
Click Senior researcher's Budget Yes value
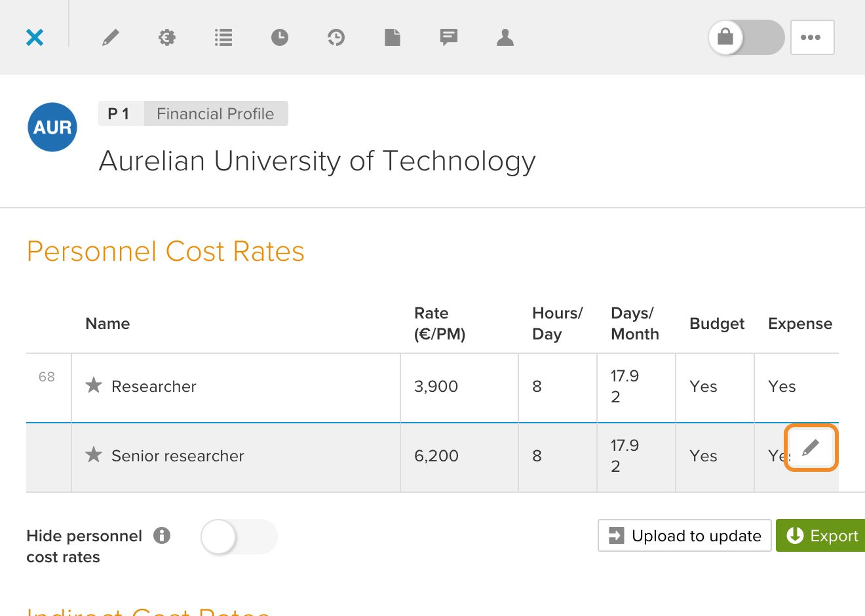[703, 456]
